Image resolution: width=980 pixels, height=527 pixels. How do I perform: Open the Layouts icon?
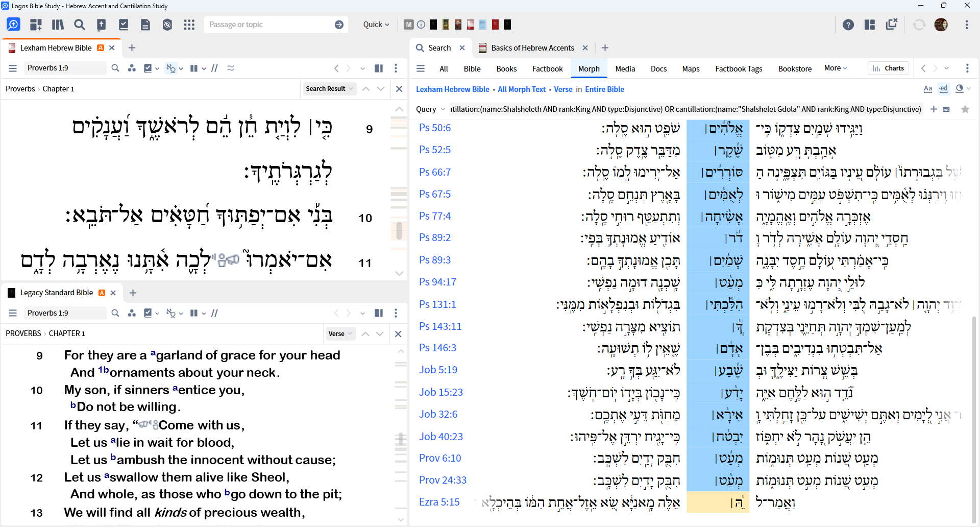870,25
